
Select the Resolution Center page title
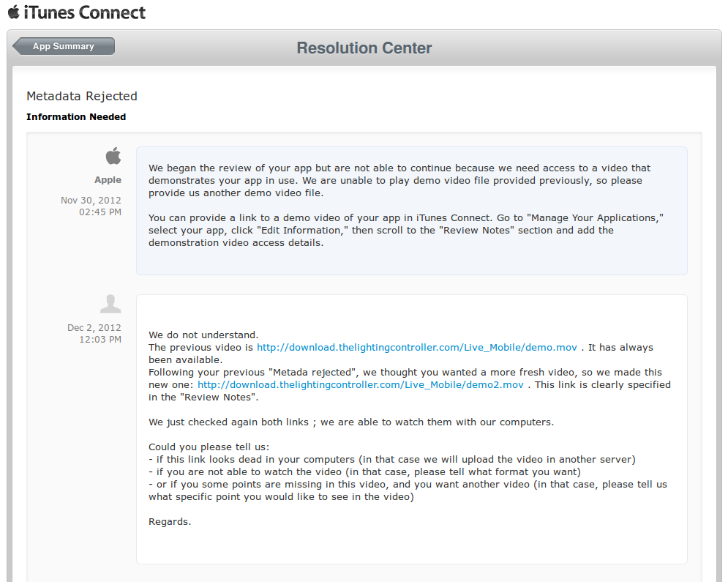pos(364,48)
